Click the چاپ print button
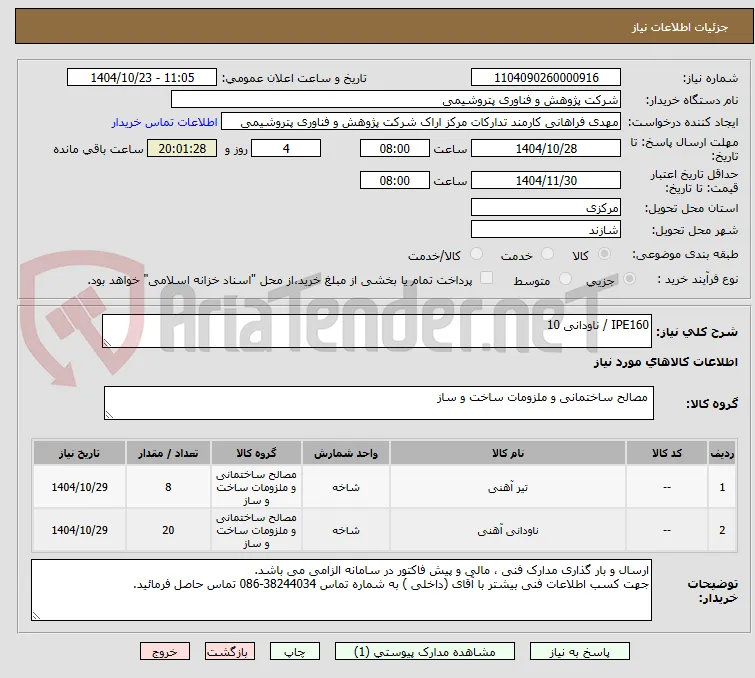 tap(295, 652)
